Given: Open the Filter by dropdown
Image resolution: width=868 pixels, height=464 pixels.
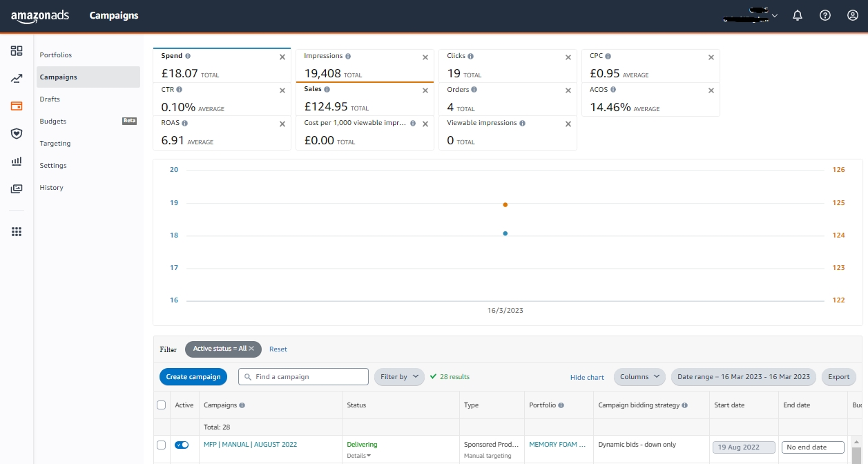Looking at the screenshot, I should coord(399,377).
